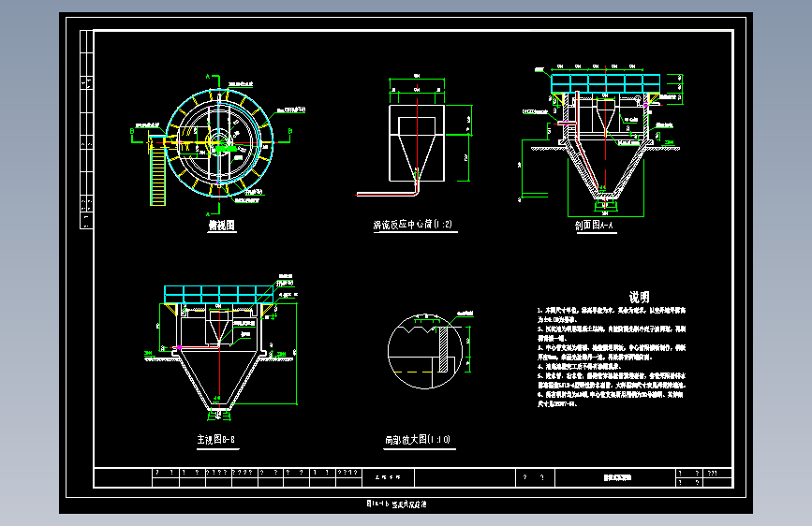
Task: Click the 涡流反应中心筒(1:2) title
Action: tap(412, 225)
